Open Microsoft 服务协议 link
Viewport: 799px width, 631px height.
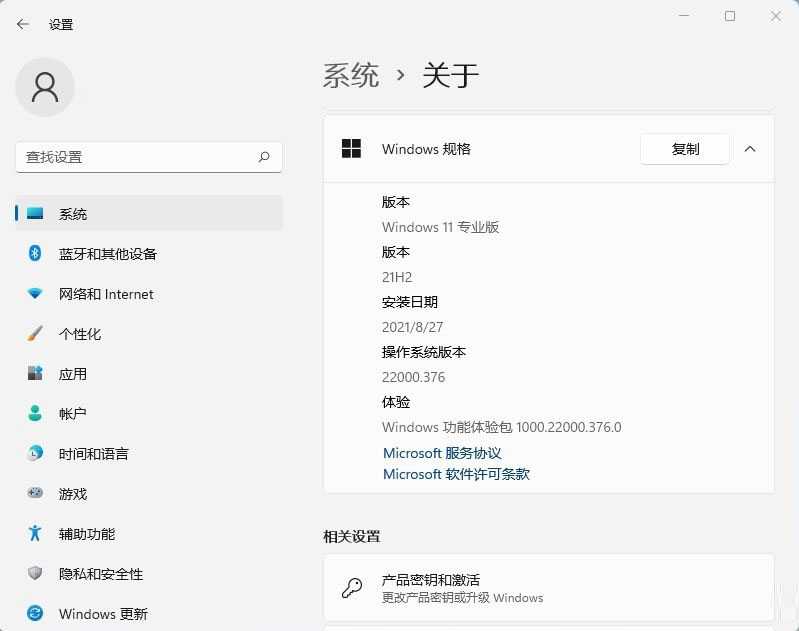[442, 453]
